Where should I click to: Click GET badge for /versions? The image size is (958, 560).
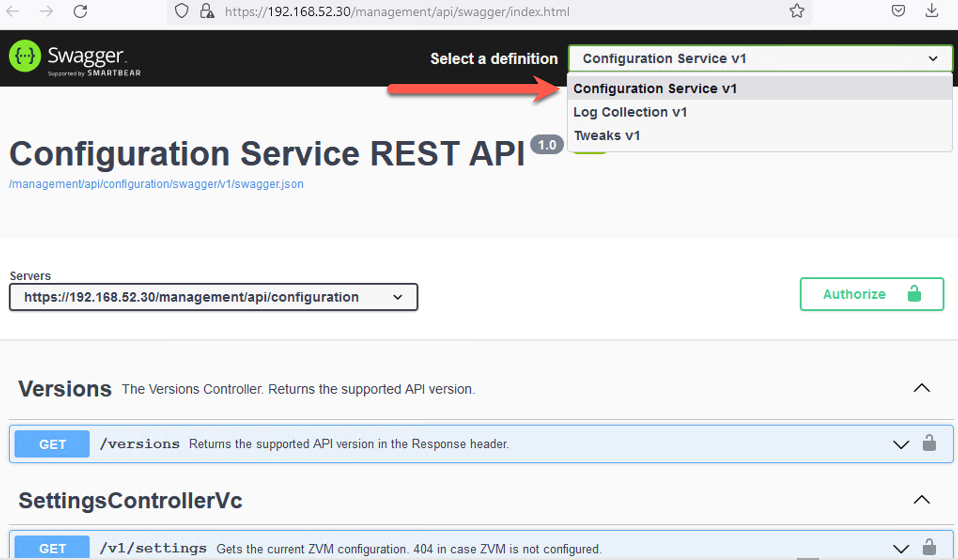tap(52, 444)
